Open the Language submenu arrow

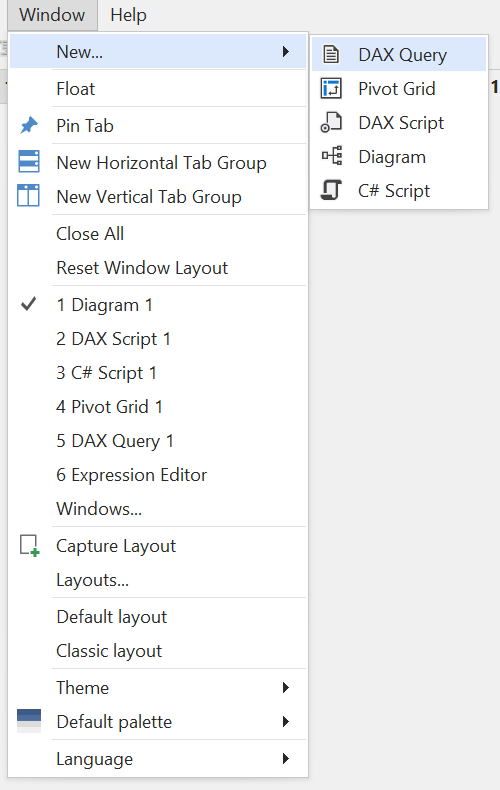(286, 759)
